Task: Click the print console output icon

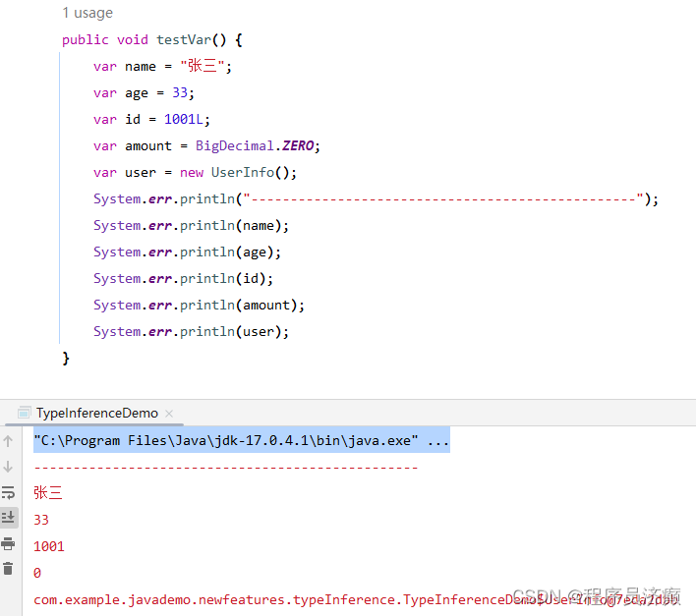Action: [x=8, y=543]
